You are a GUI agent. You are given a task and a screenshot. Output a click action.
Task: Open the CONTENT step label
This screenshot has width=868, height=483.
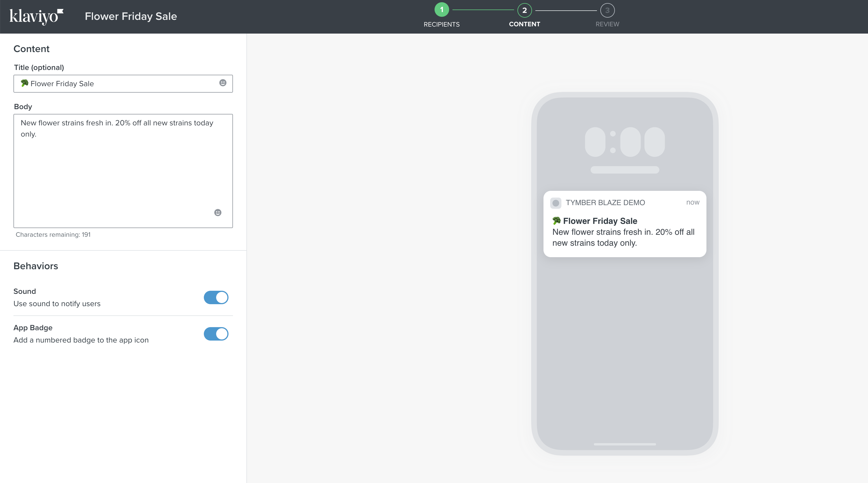click(524, 24)
